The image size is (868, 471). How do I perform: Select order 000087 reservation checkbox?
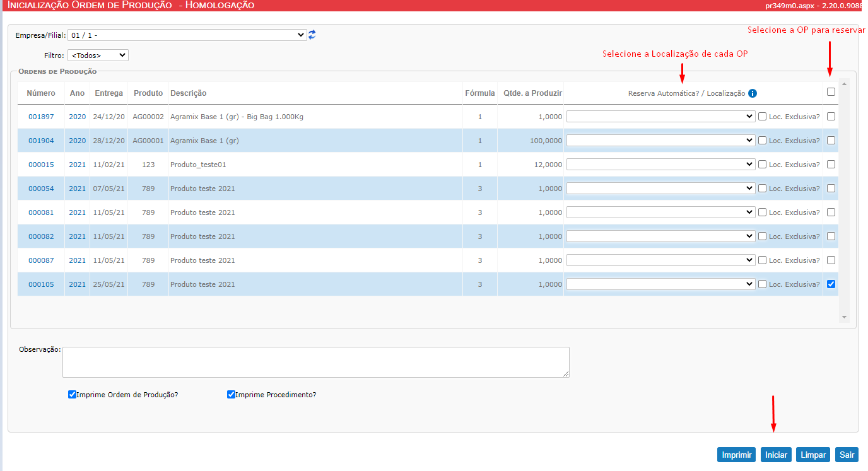[831, 260]
